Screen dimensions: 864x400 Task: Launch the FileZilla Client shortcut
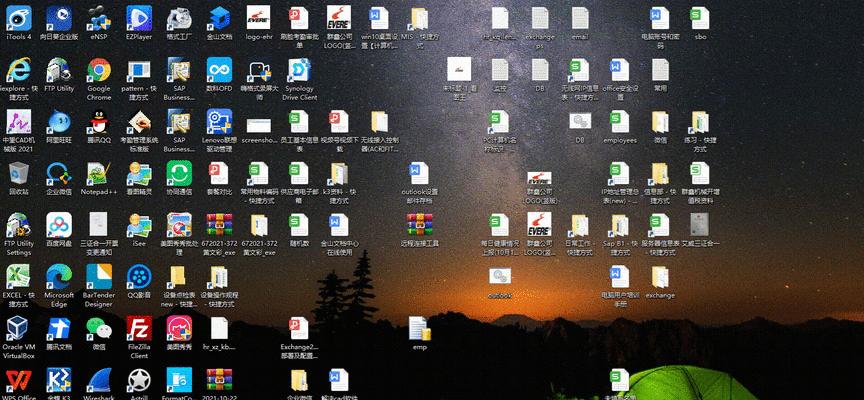click(139, 328)
